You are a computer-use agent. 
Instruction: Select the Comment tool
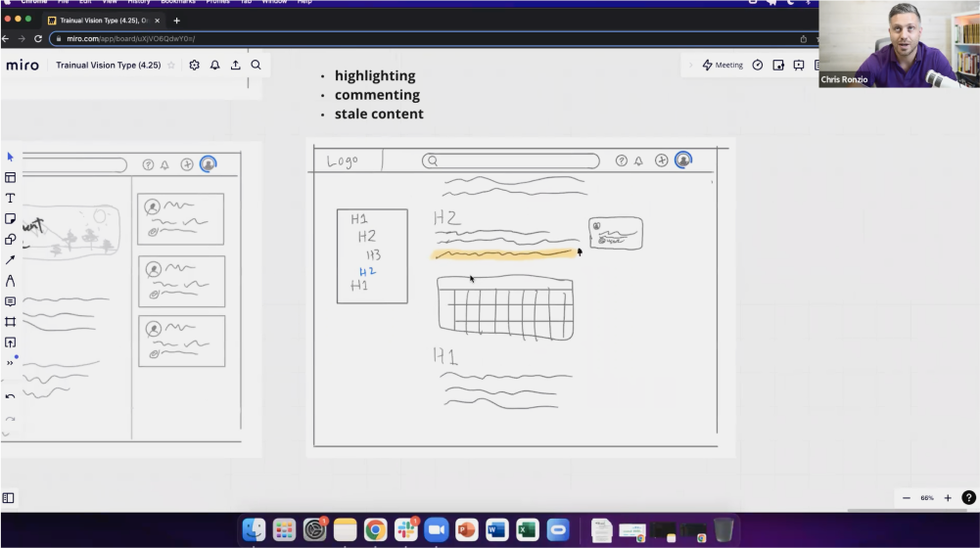(10, 301)
